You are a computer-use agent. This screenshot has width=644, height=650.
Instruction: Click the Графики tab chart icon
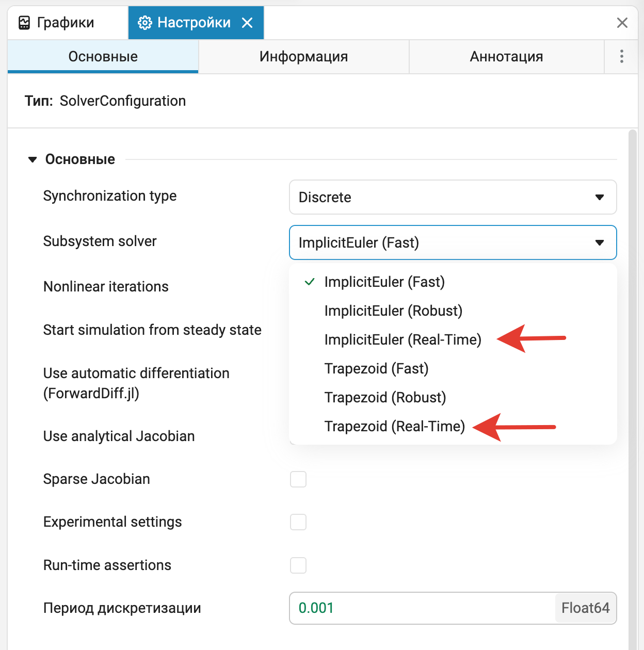[24, 23]
